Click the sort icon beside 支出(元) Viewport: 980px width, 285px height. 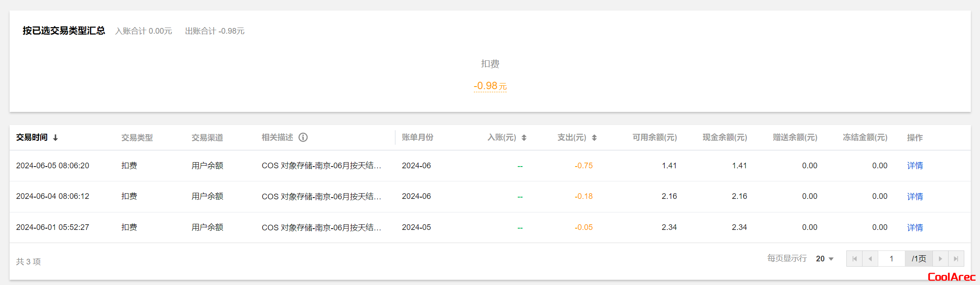click(x=594, y=138)
